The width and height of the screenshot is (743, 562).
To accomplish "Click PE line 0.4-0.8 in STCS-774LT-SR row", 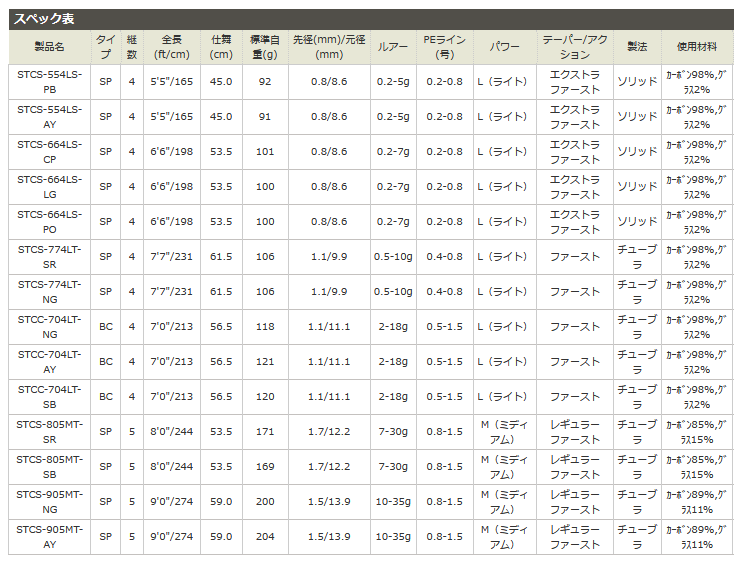I will click(444, 257).
